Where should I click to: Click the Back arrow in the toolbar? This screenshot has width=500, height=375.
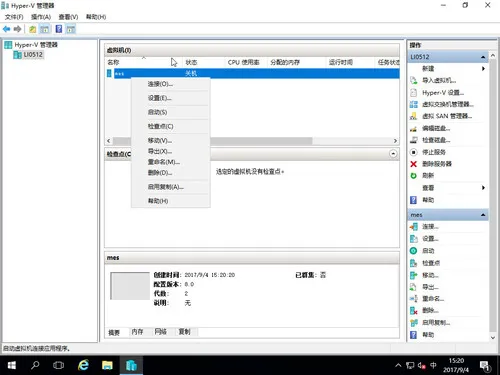[6, 29]
